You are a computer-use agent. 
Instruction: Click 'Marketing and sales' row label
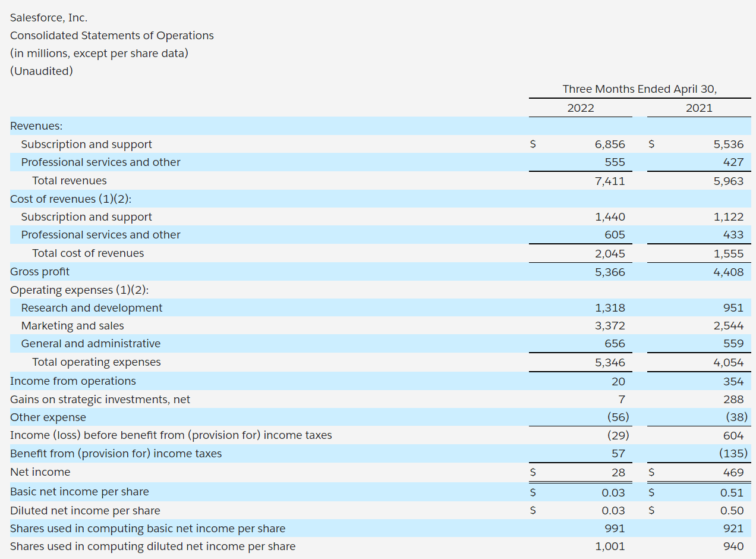click(73, 326)
